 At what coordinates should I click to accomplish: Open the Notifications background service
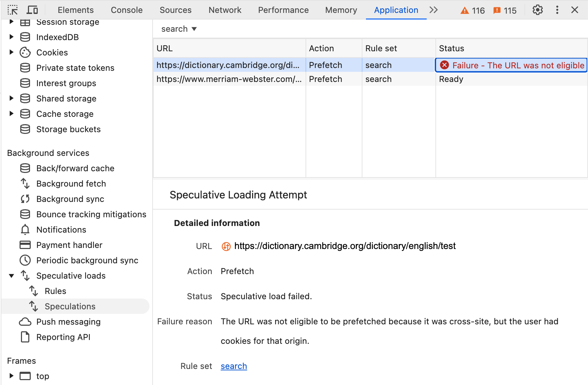pyautogui.click(x=61, y=229)
